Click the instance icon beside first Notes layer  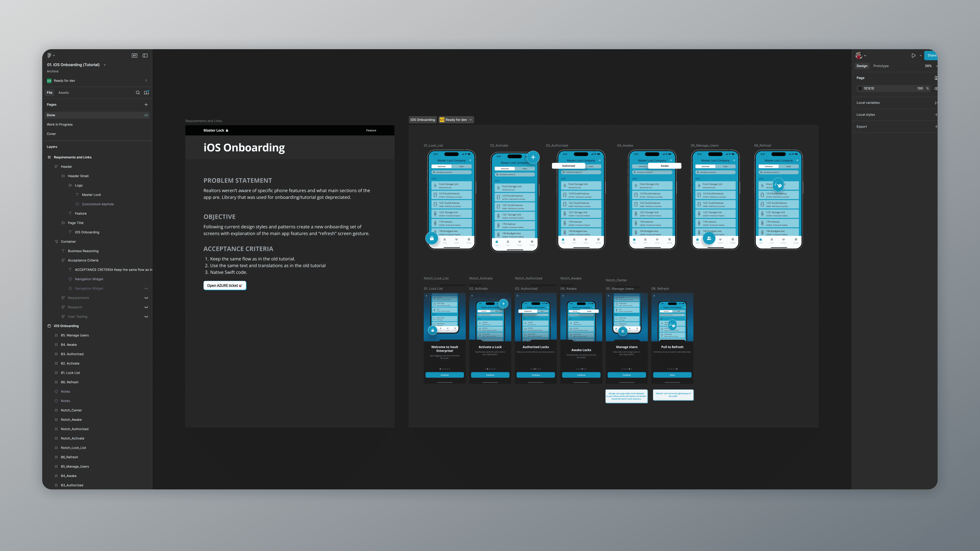coord(56,392)
